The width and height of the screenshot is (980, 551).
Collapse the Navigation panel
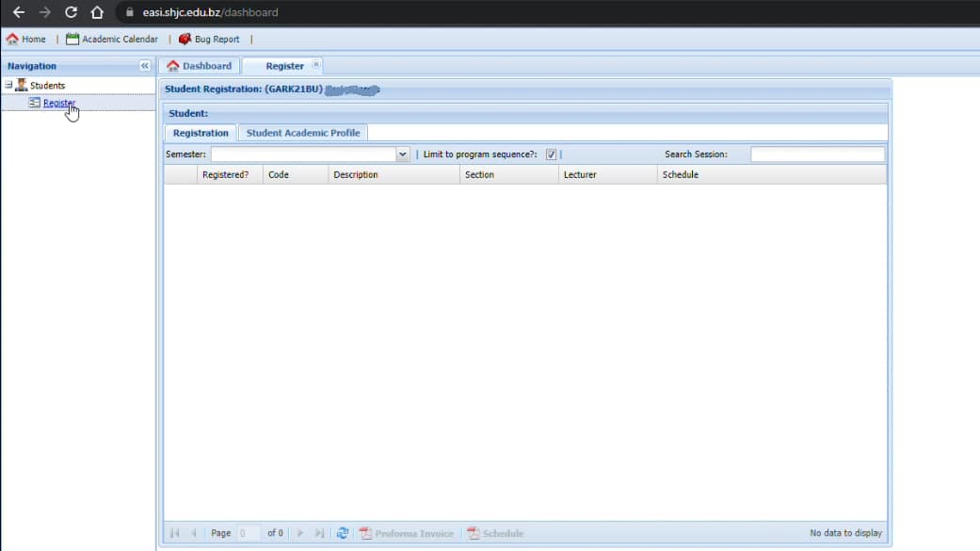145,66
